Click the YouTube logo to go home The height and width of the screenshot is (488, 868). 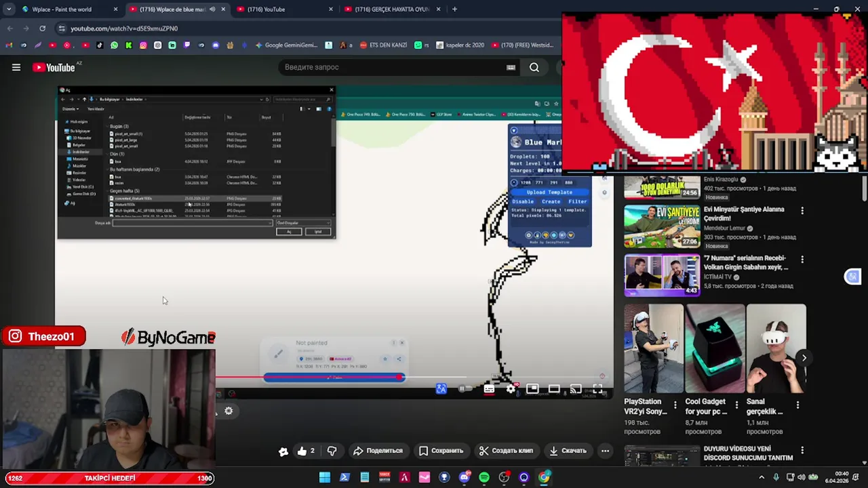coord(54,67)
